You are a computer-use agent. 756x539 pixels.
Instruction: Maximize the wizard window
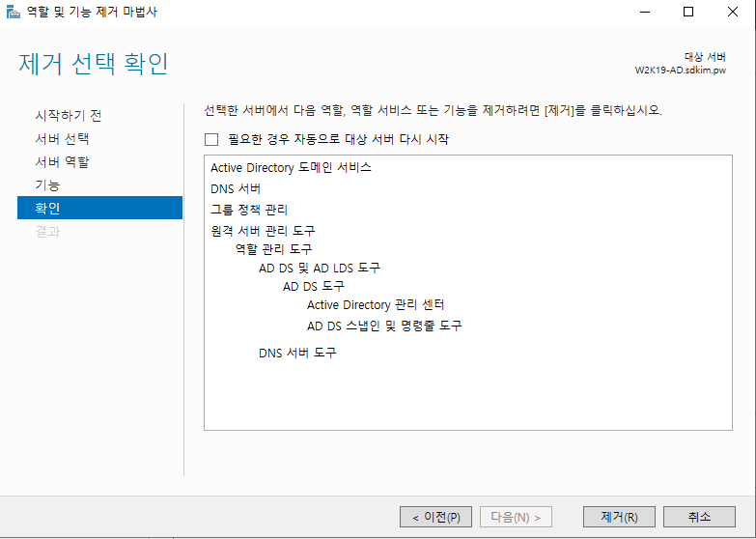click(688, 12)
